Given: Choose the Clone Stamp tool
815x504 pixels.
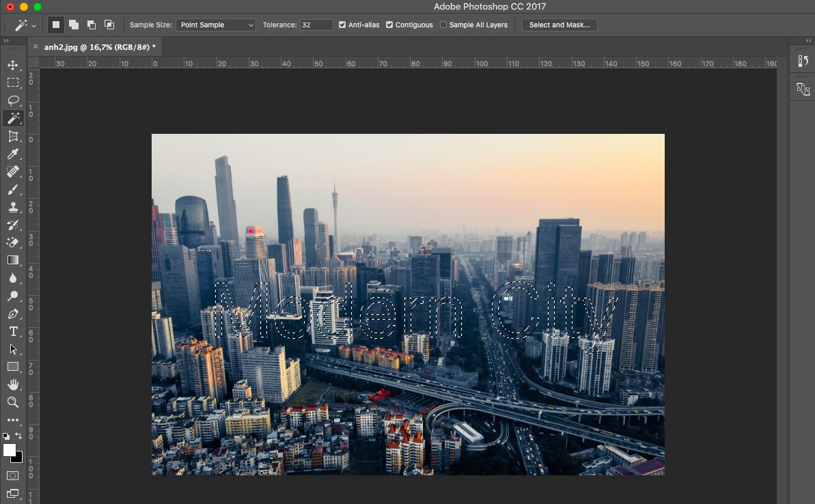Looking at the screenshot, I should (x=14, y=207).
